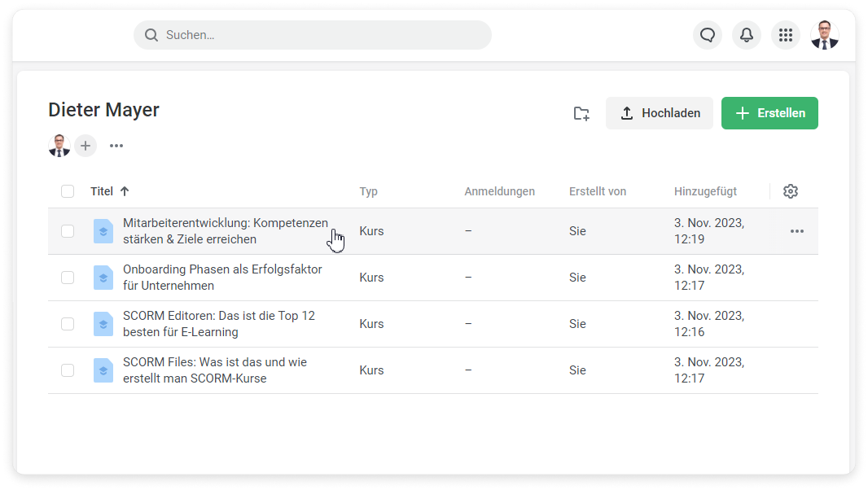Click the green Erstellen button
This screenshot has height=490, width=868.
[769, 113]
